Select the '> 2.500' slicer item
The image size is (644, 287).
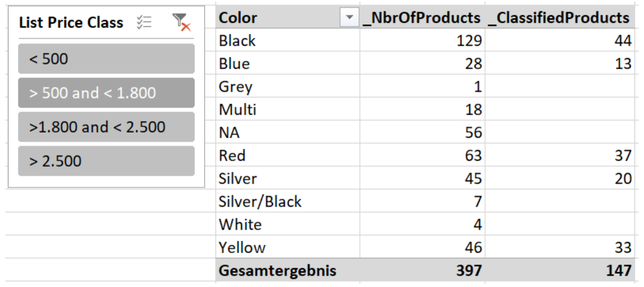[x=106, y=161]
